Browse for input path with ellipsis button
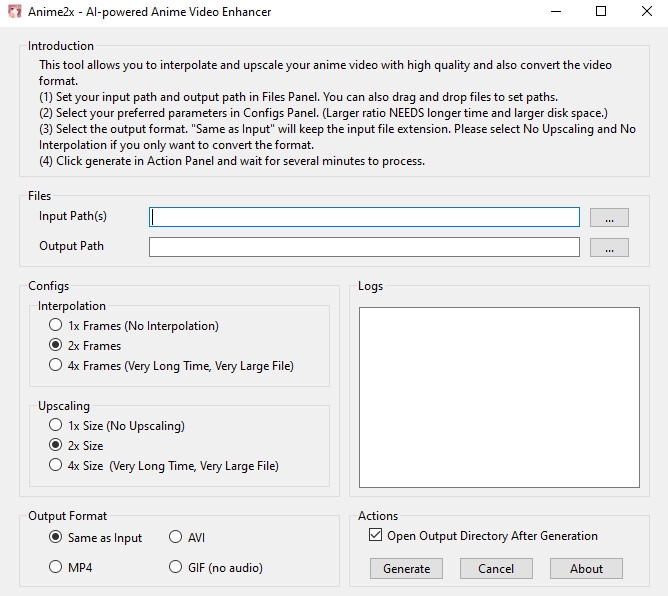 pyautogui.click(x=609, y=217)
